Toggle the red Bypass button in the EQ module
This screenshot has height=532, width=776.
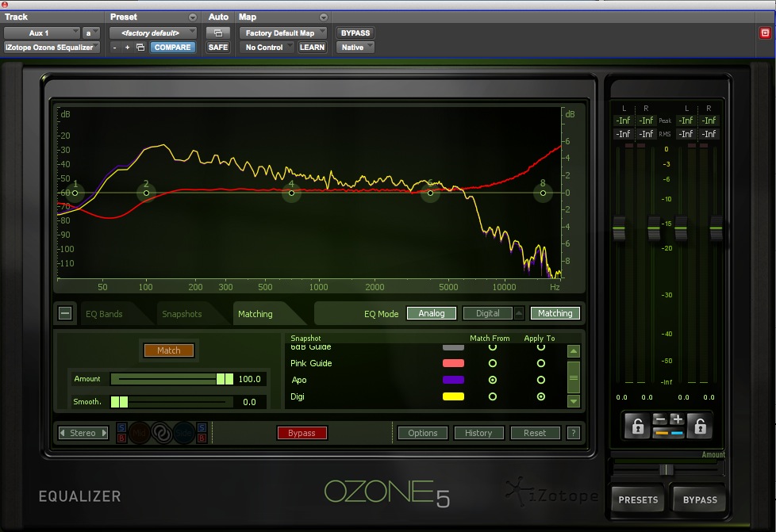(302, 433)
